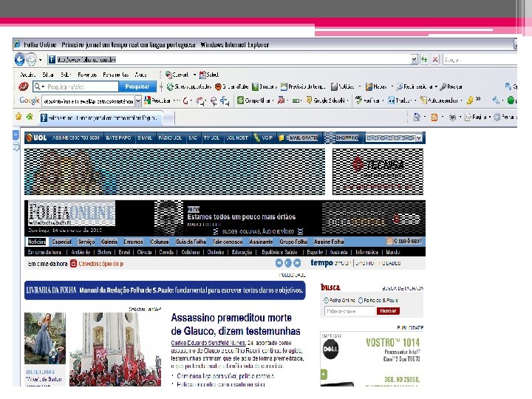Select the Folha de S.Paulo search radio
This screenshot has height=399, width=532.
click(361, 300)
